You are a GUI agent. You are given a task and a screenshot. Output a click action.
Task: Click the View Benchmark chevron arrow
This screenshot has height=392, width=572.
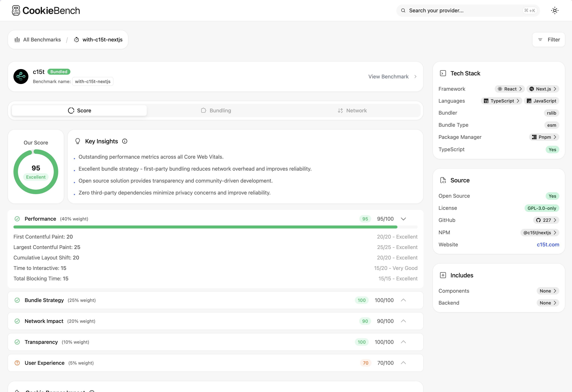415,77
